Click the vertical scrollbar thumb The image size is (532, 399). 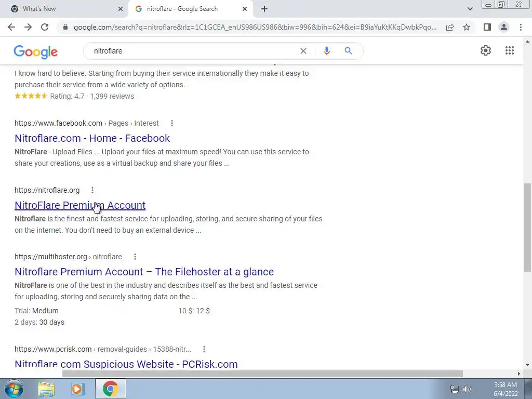pyautogui.click(x=527, y=228)
